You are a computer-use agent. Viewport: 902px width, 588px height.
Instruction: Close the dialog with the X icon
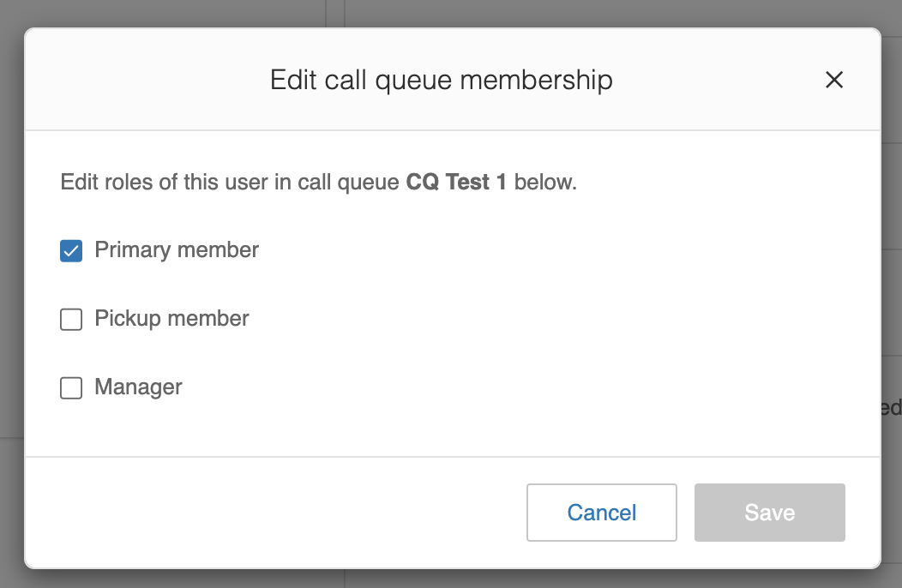(833, 80)
